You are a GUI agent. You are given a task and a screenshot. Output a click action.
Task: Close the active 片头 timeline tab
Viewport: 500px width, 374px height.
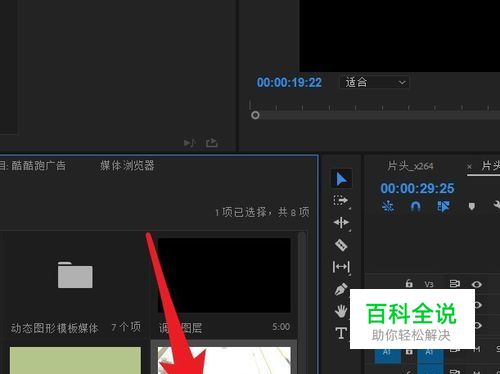(469, 166)
